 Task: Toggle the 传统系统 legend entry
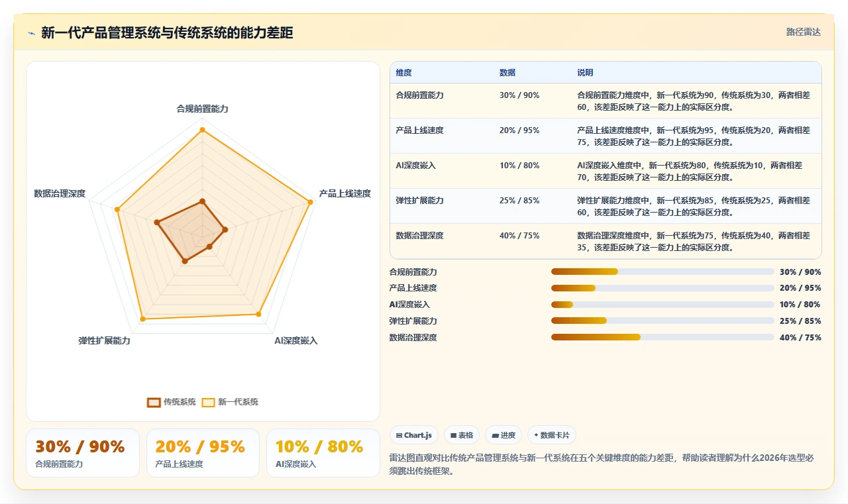[x=172, y=402]
